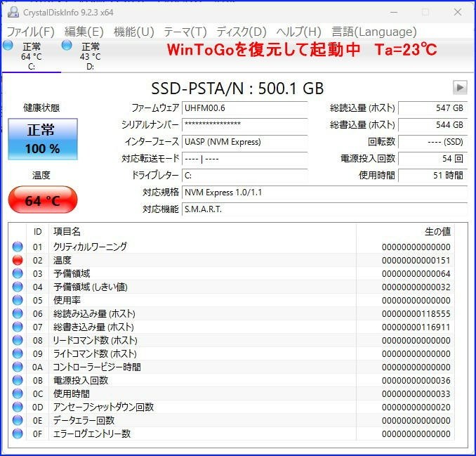476x456 pixels.
Task: Click the 正常 100 % health status button
Action: (x=43, y=139)
